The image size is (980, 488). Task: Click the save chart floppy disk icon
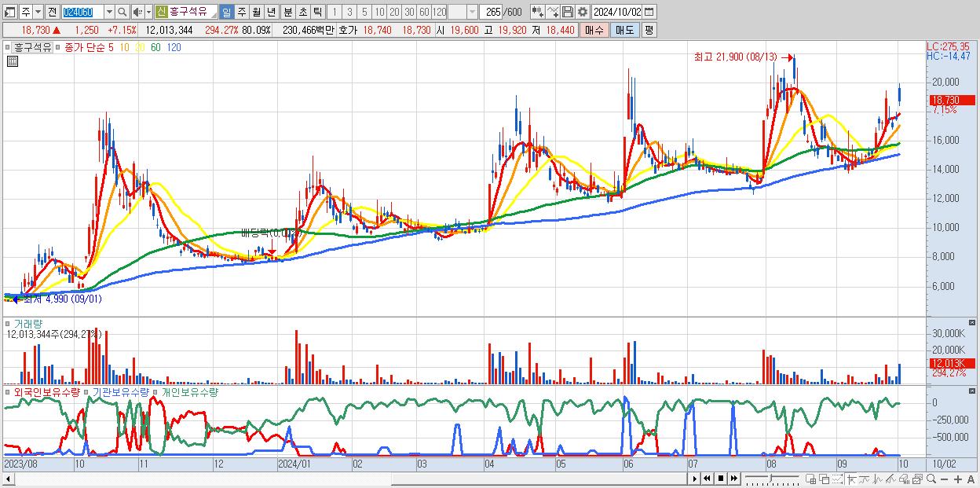[x=568, y=12]
